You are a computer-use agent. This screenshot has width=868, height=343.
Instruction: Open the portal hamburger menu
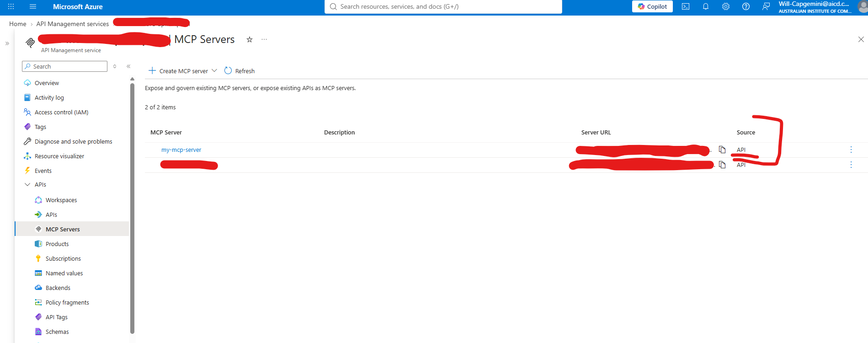(x=33, y=7)
